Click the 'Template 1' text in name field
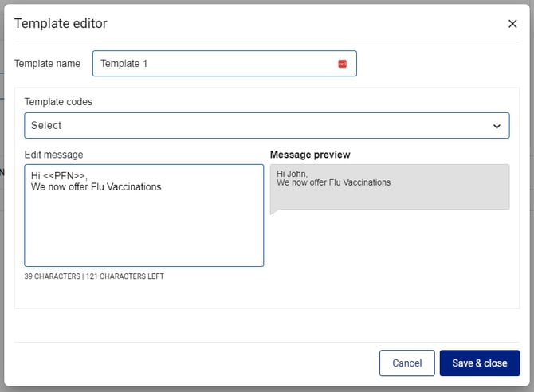534x392 pixels. (124, 64)
